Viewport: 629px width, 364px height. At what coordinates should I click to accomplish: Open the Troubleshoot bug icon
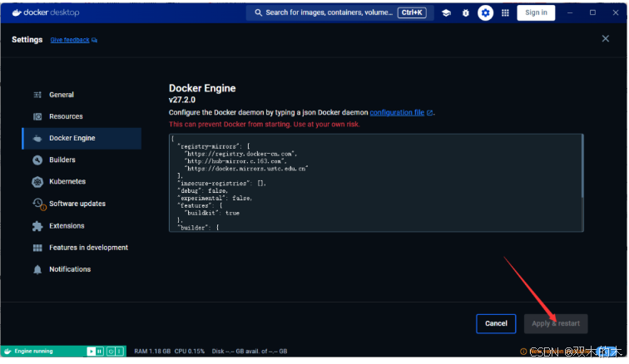466,12
